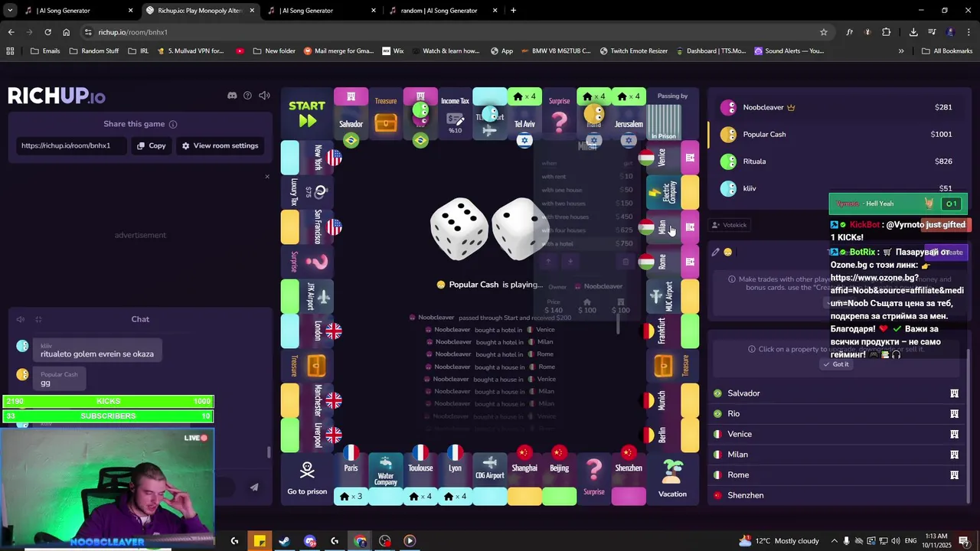Mute game sound via speaker icon
The width and height of the screenshot is (980, 551).
point(264,96)
